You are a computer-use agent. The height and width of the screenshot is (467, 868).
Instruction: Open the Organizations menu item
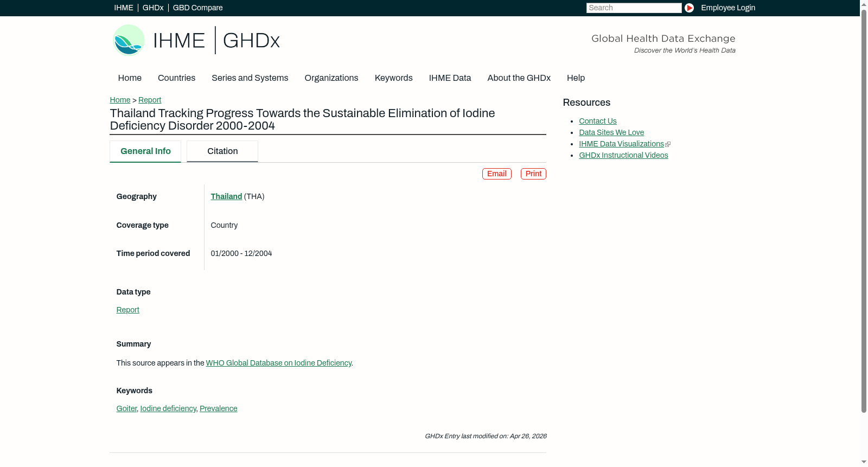(x=331, y=78)
